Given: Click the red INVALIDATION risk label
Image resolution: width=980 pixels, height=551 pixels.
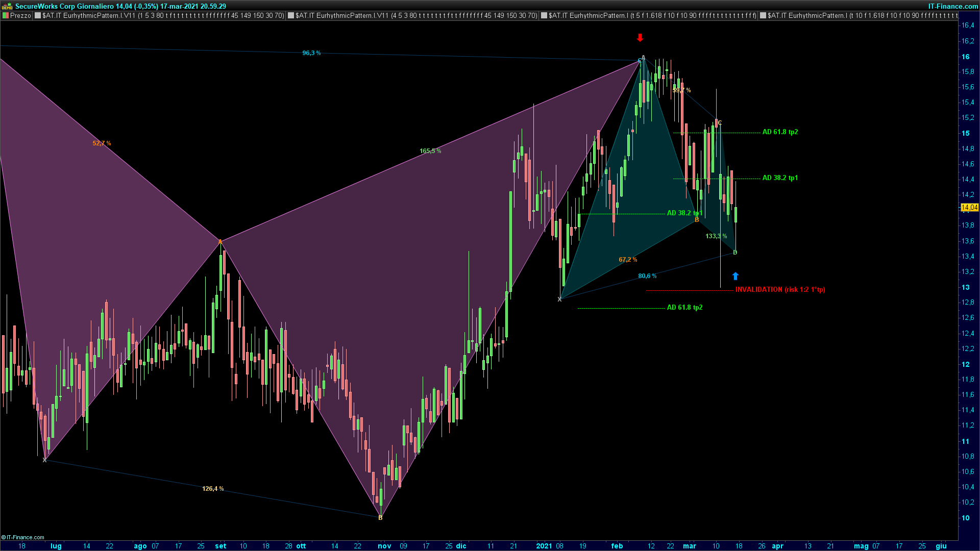Looking at the screenshot, I should 780,289.
